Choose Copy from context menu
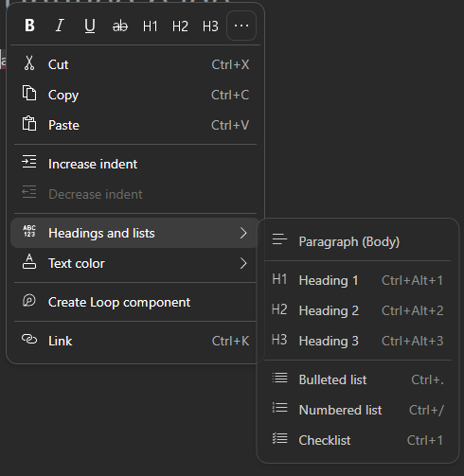This screenshot has width=464, height=476. tap(135, 95)
